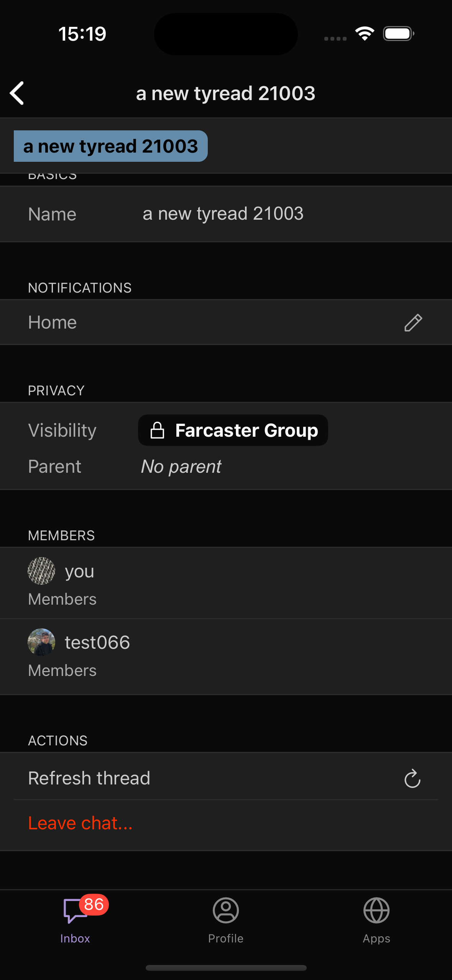The height and width of the screenshot is (980, 452).
Task: Tap the back arrow icon
Action: click(17, 93)
